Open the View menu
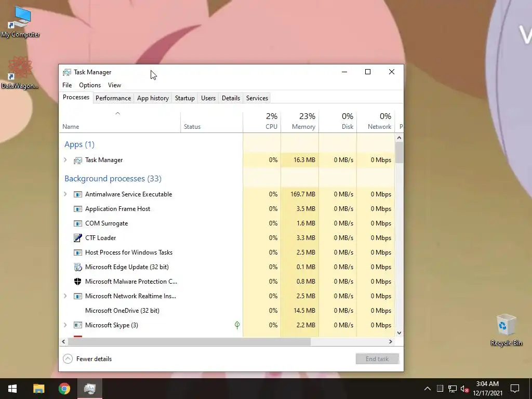 tap(114, 85)
